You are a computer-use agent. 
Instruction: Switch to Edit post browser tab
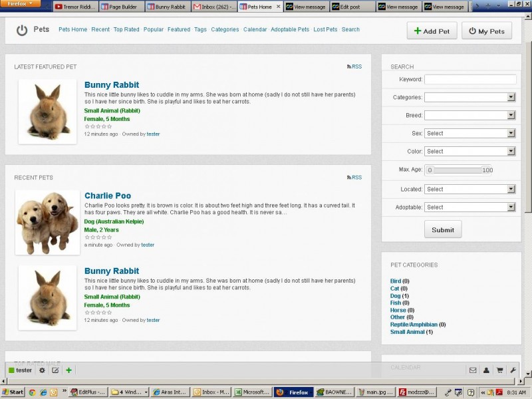pyautogui.click(x=352, y=7)
